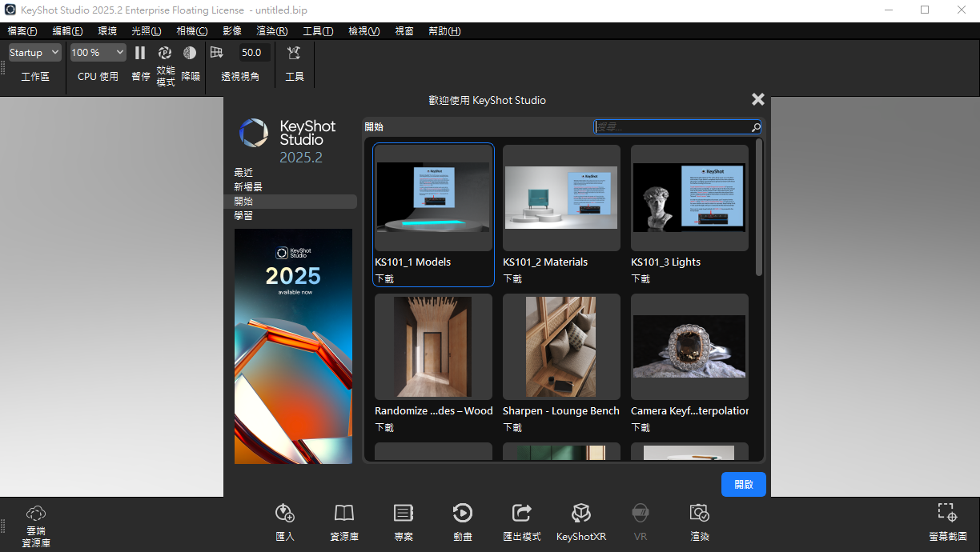Click the perspective camera (透視視角) icon

(x=217, y=53)
